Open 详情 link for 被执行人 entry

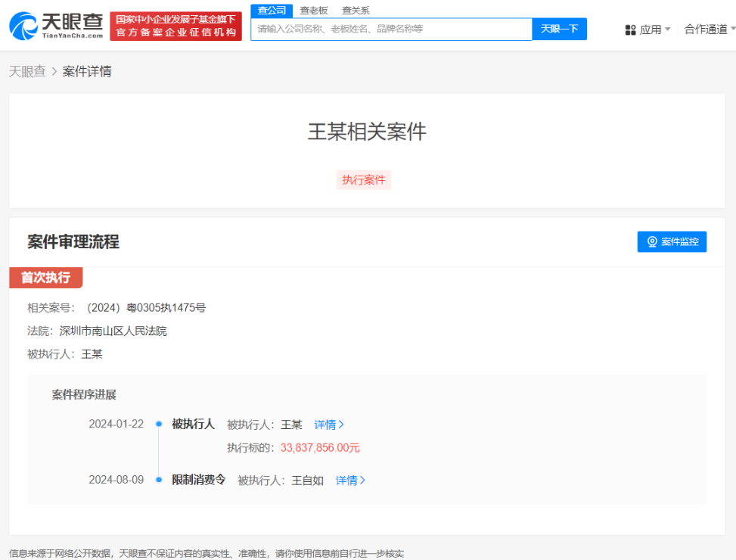pyautogui.click(x=329, y=425)
